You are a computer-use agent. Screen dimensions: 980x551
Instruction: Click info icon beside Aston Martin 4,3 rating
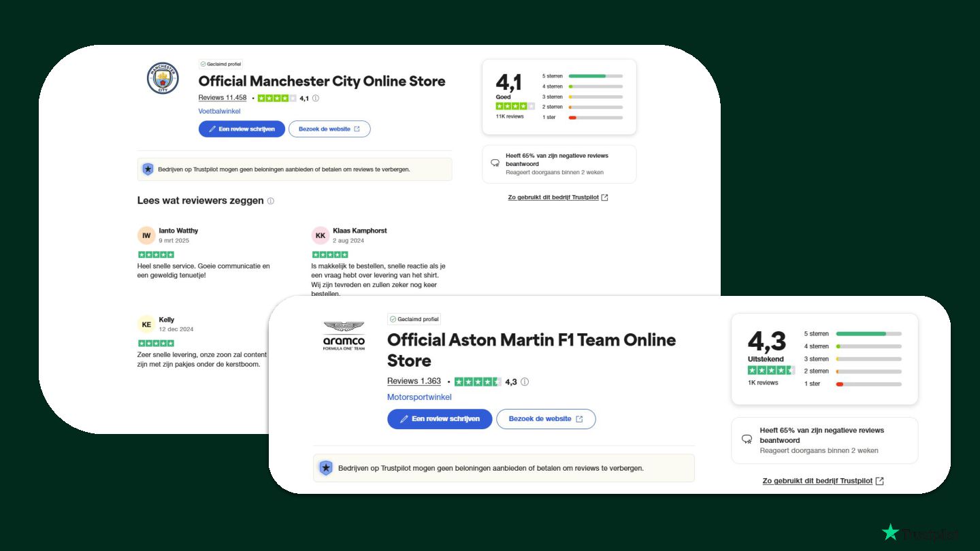tap(525, 382)
